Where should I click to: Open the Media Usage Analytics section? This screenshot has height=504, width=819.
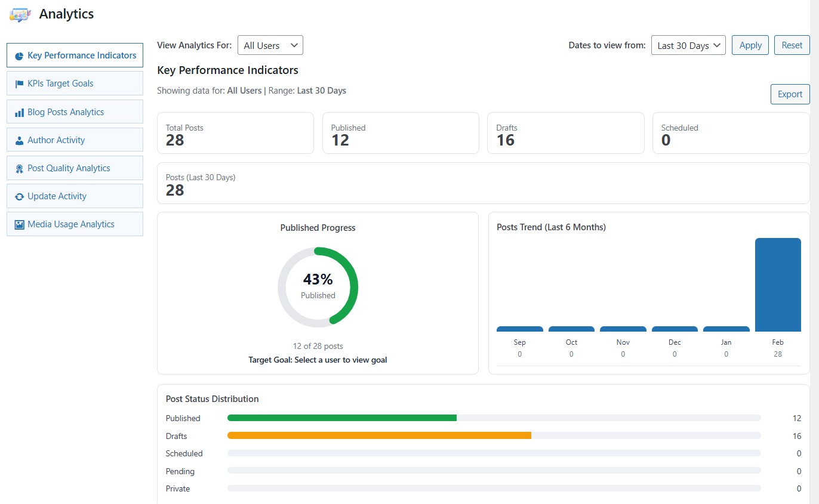[74, 224]
